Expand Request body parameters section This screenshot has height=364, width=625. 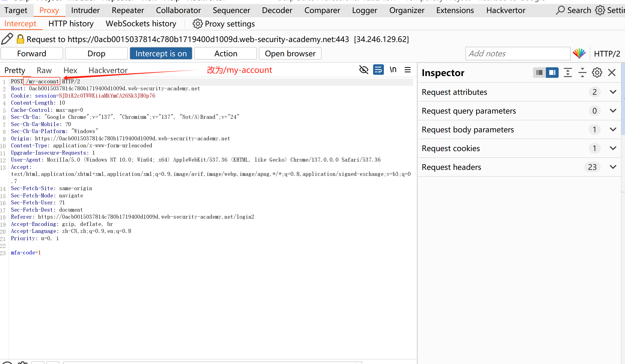[613, 130]
